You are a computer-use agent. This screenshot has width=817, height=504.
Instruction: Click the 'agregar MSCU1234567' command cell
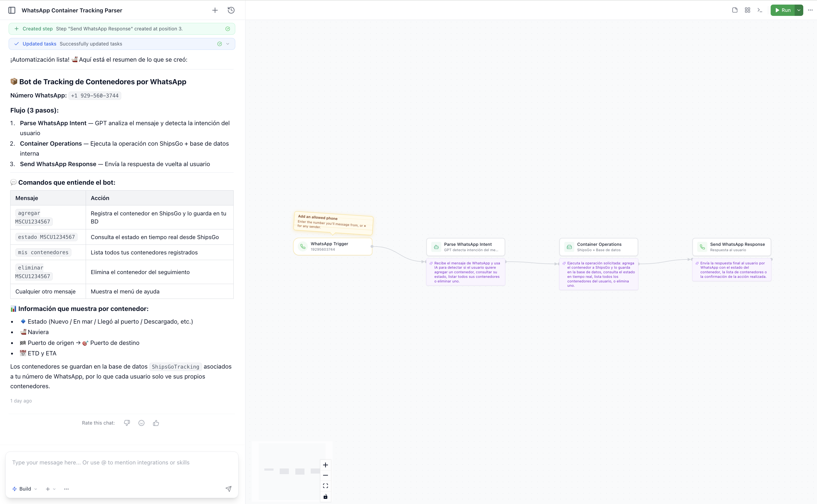(48, 217)
